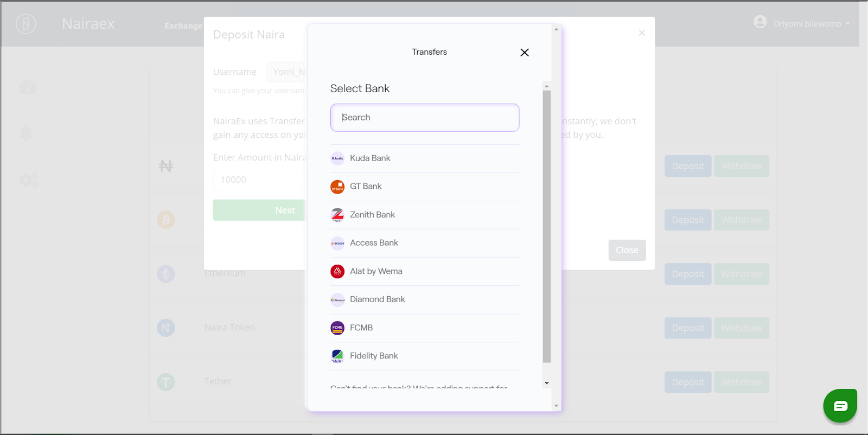Viewport: 868px width, 435px height.
Task: Click the Naira Token coin icon
Action: [166, 328]
